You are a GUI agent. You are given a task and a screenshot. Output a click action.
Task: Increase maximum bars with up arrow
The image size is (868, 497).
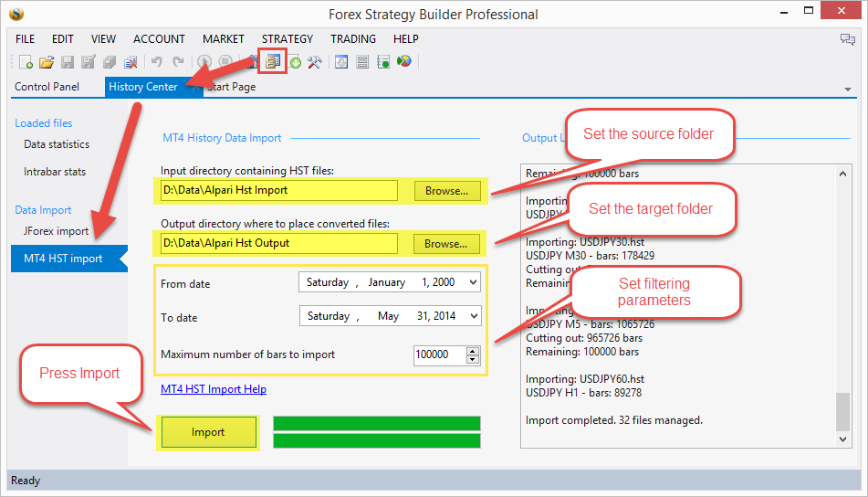tap(473, 351)
